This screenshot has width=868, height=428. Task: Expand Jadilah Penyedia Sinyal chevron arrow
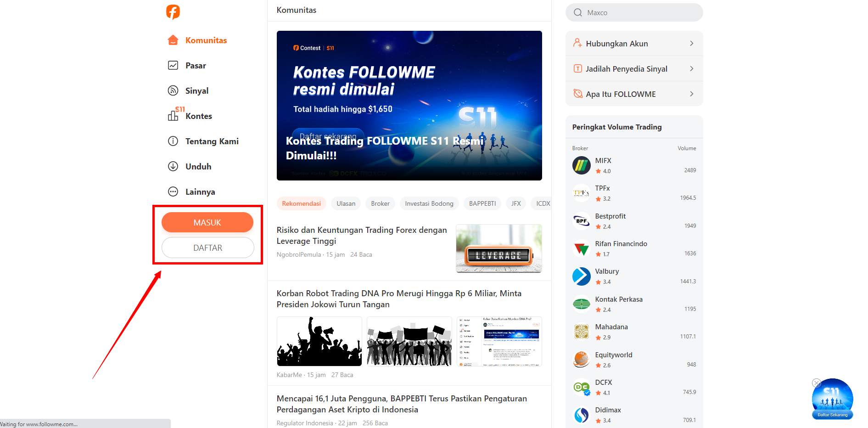(692, 68)
